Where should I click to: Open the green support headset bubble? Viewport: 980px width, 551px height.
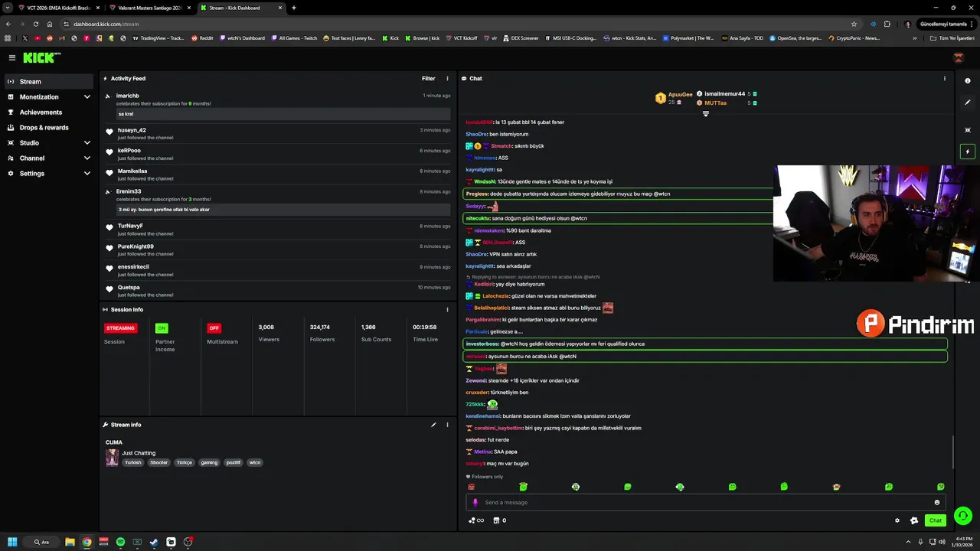tap(963, 516)
